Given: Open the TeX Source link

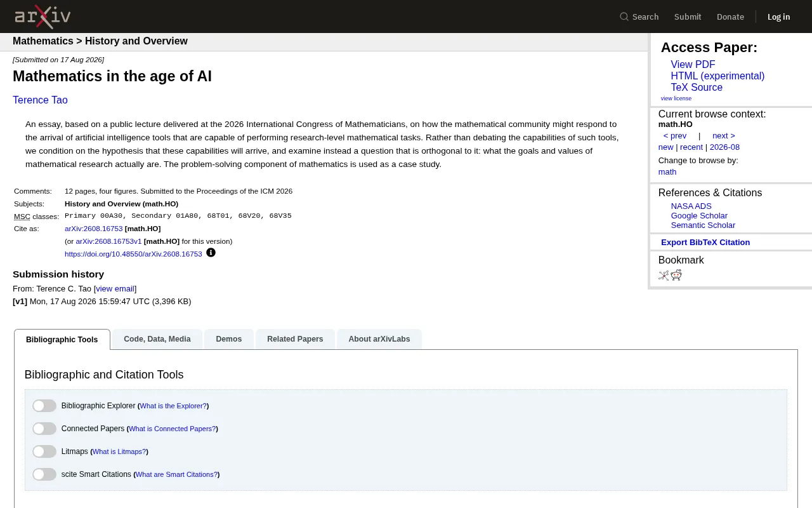Looking at the screenshot, I should [x=697, y=88].
